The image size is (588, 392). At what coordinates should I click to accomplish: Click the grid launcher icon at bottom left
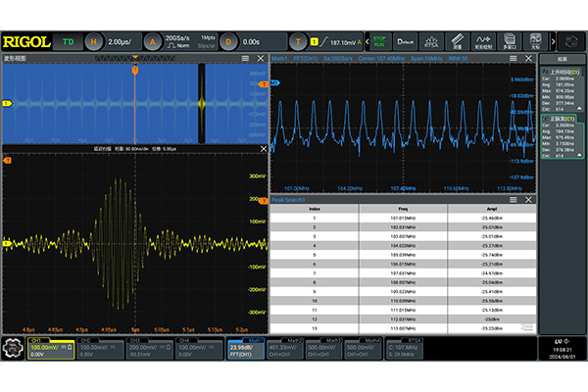[x=13, y=348]
